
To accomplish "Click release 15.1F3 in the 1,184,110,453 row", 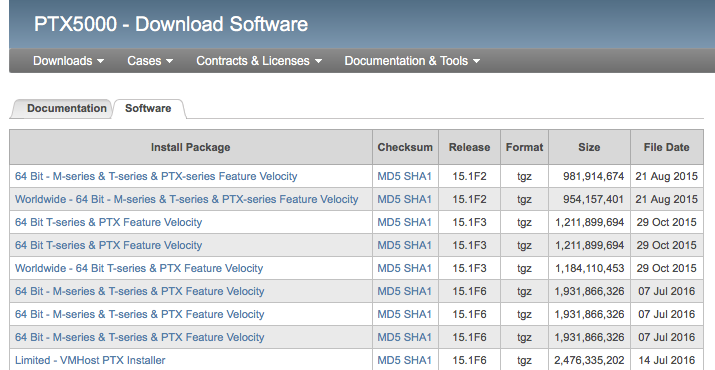I will coord(469,268).
